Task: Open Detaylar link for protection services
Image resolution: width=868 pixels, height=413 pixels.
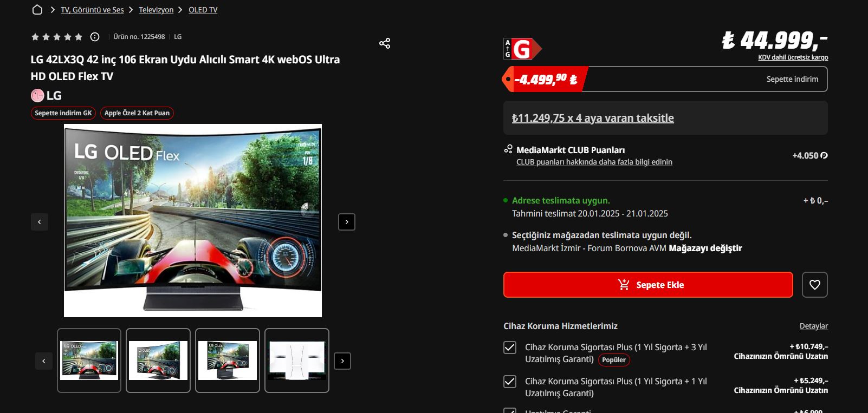Action: pyautogui.click(x=814, y=326)
